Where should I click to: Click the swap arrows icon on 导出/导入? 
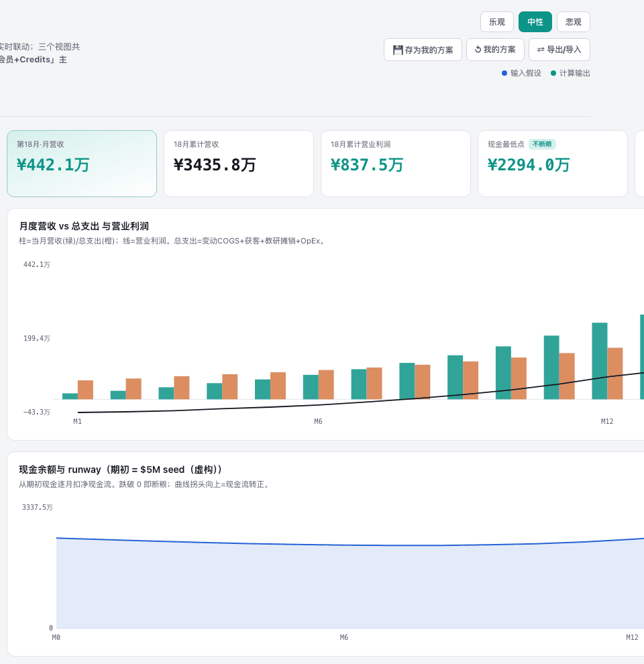[x=541, y=50]
